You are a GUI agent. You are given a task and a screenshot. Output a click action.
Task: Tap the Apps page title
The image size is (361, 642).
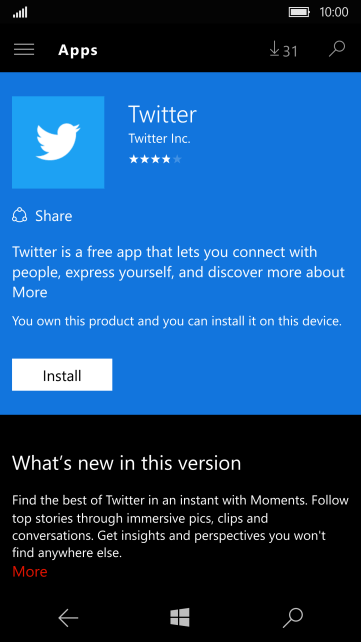click(78, 50)
